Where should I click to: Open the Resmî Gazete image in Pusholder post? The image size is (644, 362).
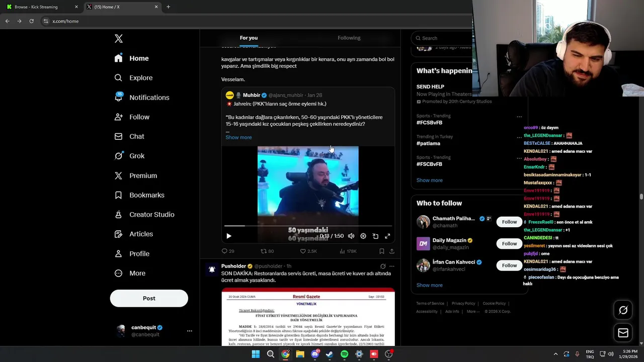pyautogui.click(x=308, y=317)
